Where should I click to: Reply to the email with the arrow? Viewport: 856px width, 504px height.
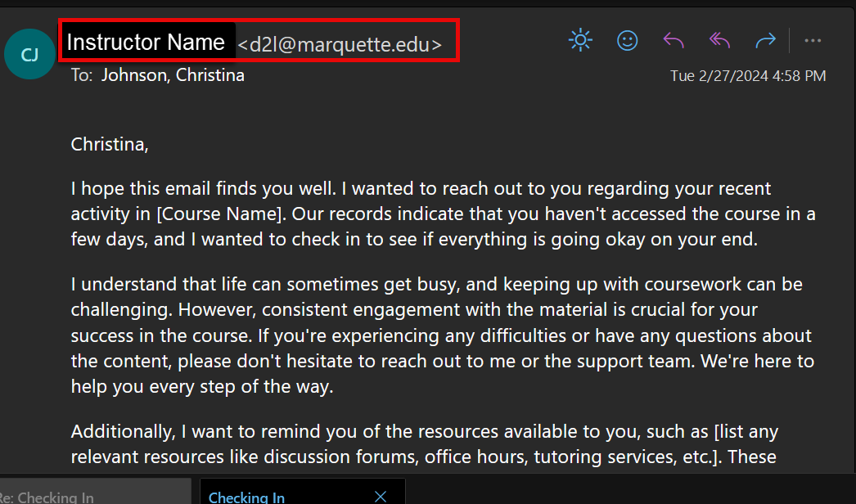click(x=673, y=40)
